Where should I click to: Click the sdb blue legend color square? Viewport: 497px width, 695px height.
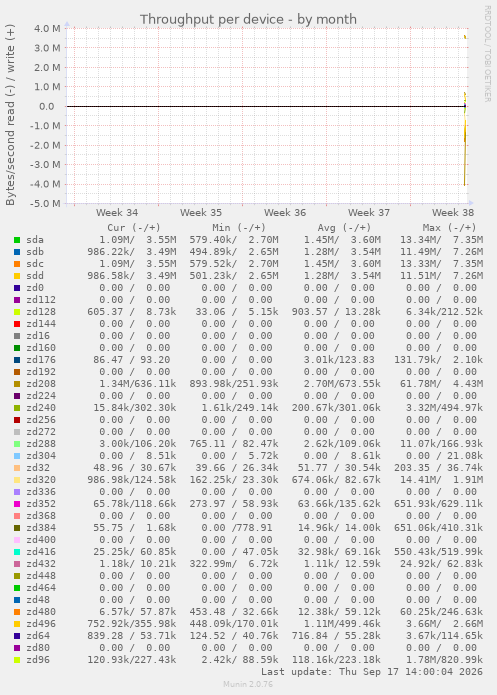(x=17, y=252)
